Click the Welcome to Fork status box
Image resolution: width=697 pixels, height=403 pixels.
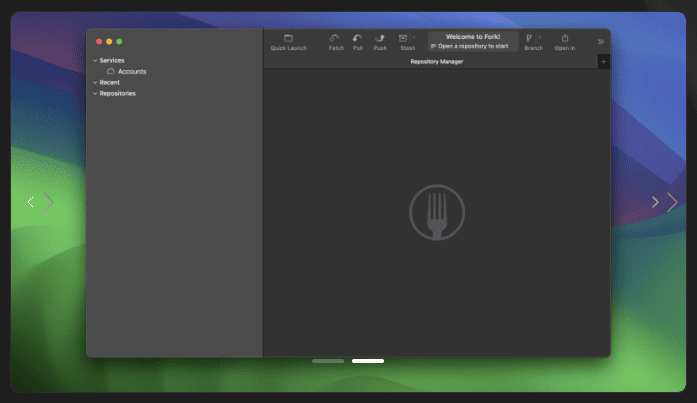point(473,41)
